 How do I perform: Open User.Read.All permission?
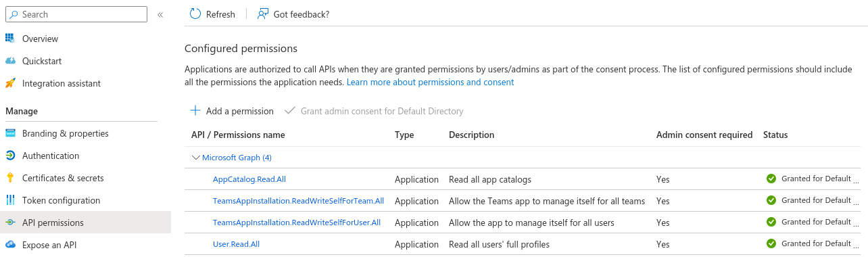pyautogui.click(x=236, y=244)
